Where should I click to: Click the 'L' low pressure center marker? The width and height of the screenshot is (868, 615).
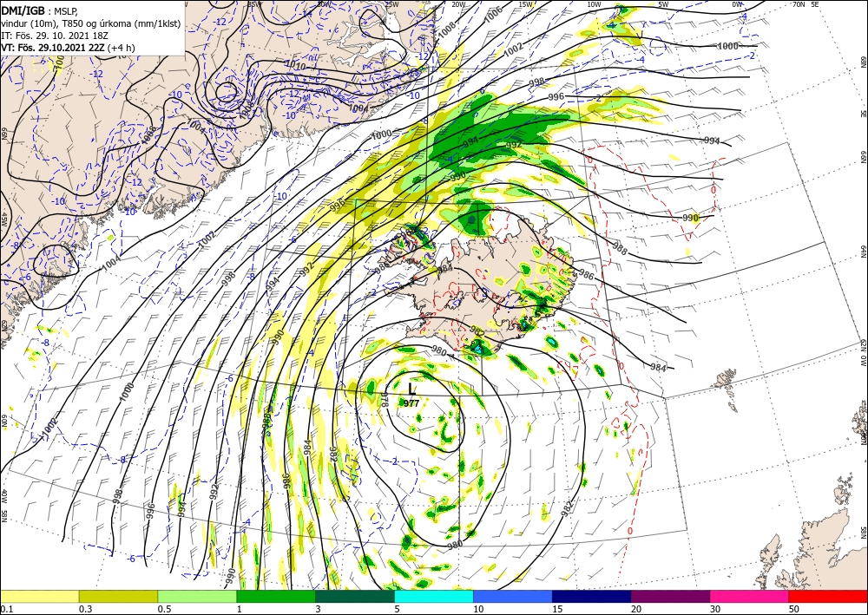411,389
